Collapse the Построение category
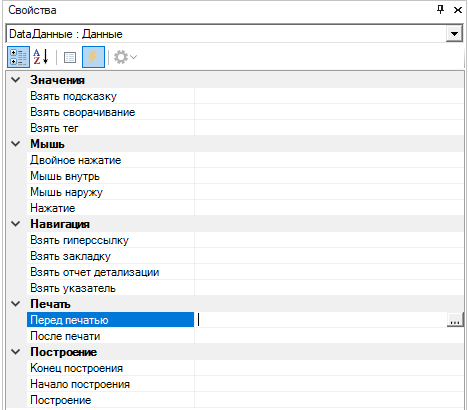Viewport: 468px width, 410px height. click(16, 352)
